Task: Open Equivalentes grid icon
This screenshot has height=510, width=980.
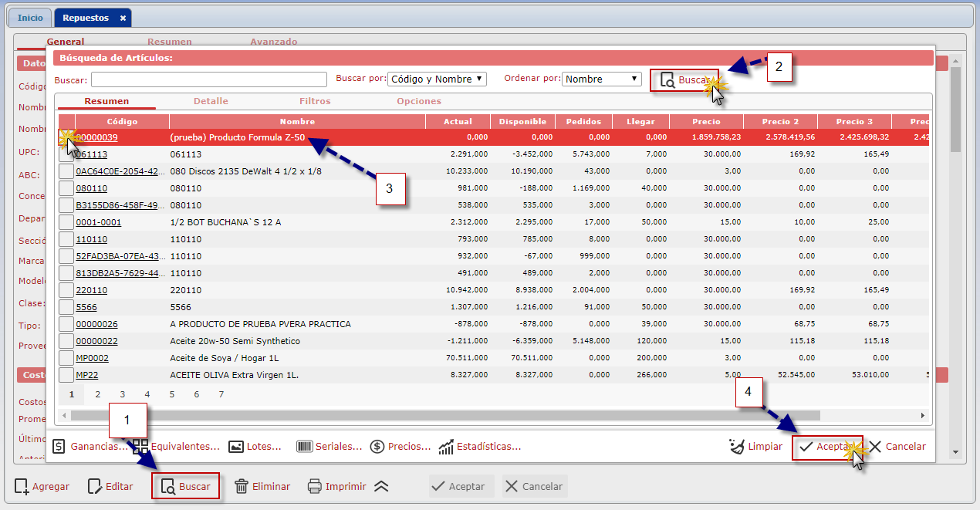Action: pyautogui.click(x=140, y=446)
